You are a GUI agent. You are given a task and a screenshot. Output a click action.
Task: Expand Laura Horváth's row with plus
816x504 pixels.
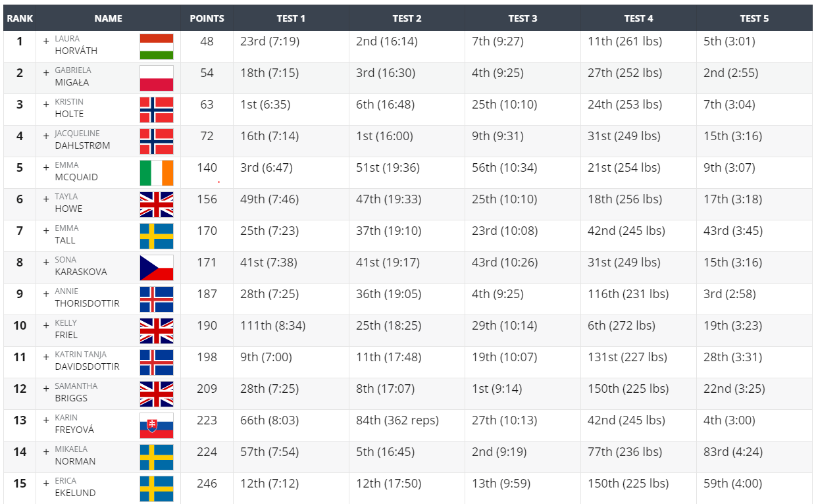46,41
